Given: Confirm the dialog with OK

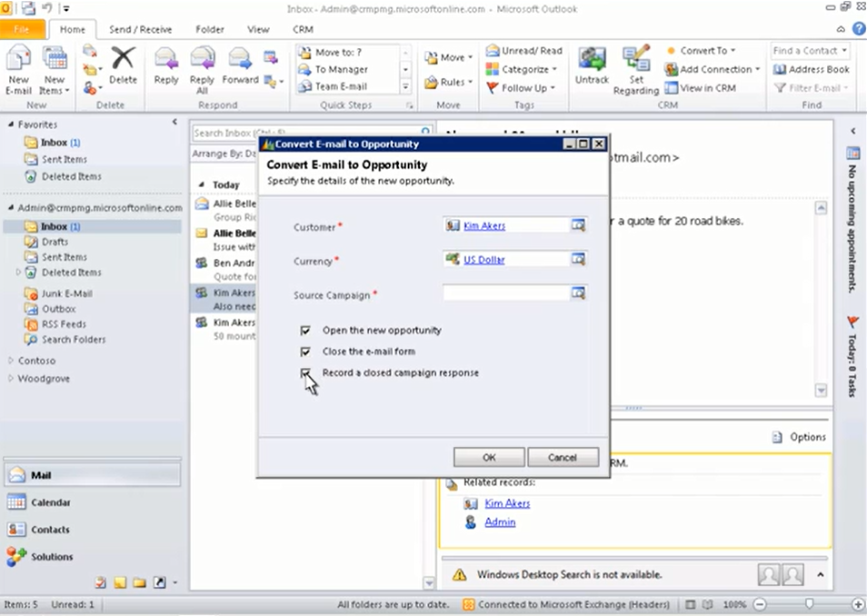Looking at the screenshot, I should [x=489, y=457].
